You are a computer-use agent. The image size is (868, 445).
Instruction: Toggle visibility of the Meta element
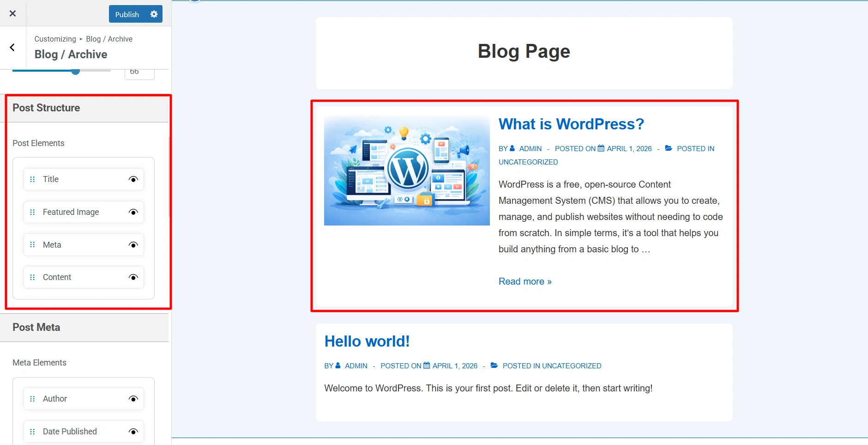pos(133,245)
